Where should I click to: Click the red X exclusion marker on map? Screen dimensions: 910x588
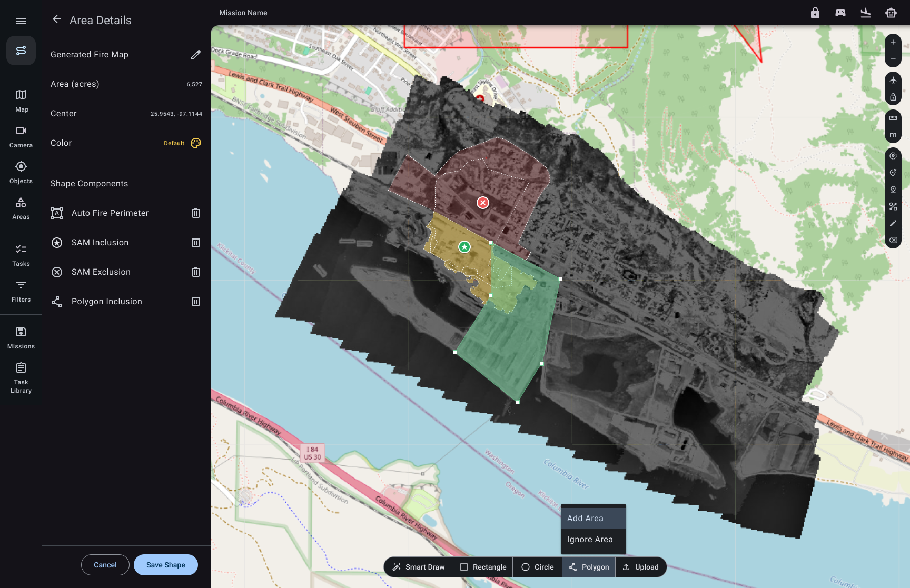click(483, 203)
